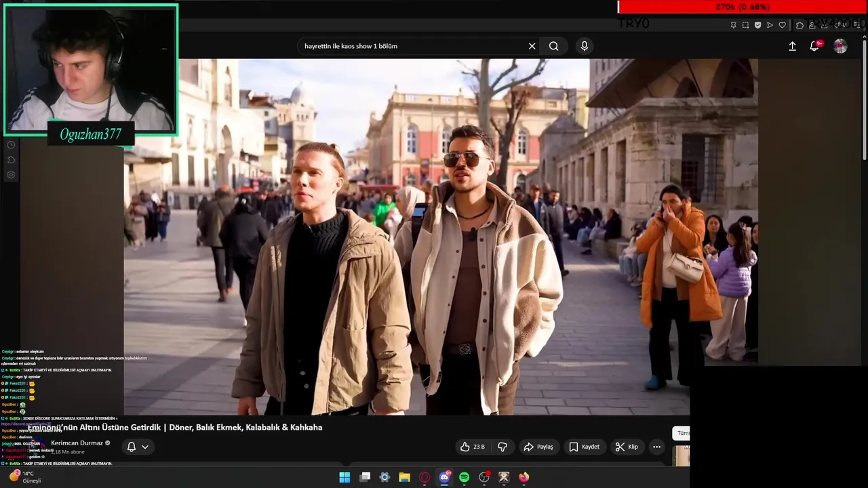Image resolution: width=868 pixels, height=488 pixels.
Task: Open Spotify from taskbar
Action: click(x=465, y=477)
